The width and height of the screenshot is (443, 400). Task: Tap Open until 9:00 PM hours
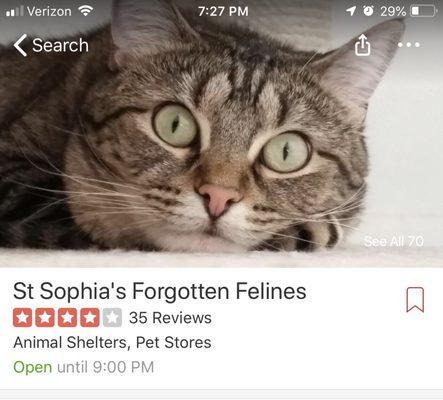pyautogui.click(x=84, y=367)
